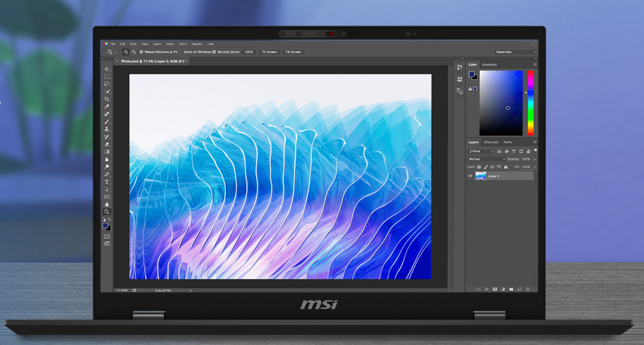Select the Quick Selection tool

pyautogui.click(x=107, y=91)
